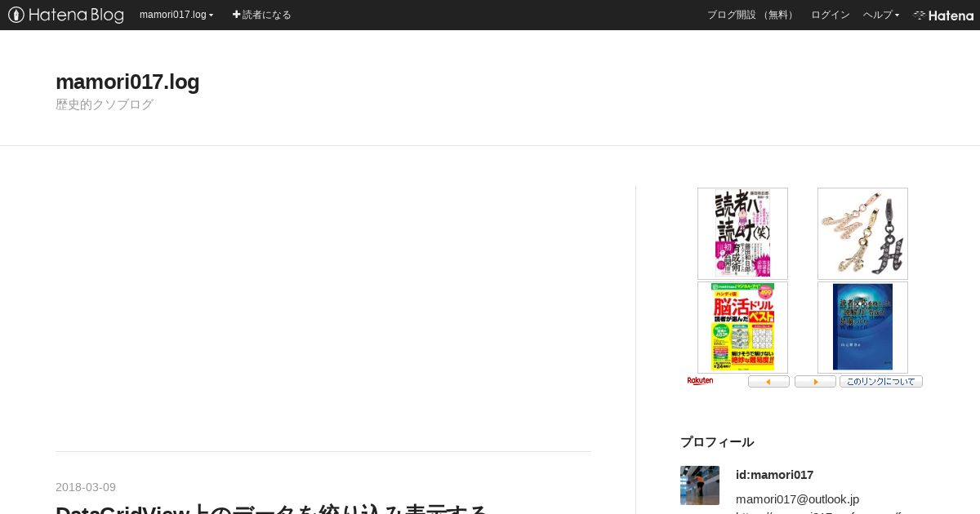Open ブログ開設（無料） link
This screenshot has width=980, height=514.
[752, 15]
